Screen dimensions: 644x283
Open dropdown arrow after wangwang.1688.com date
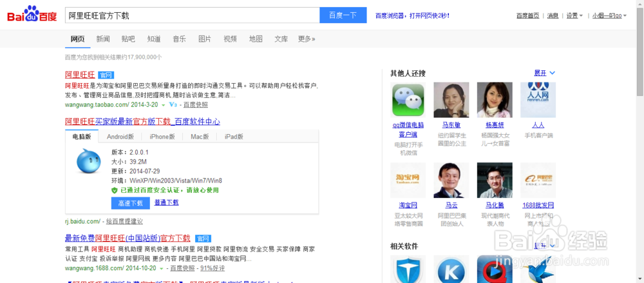162,269
